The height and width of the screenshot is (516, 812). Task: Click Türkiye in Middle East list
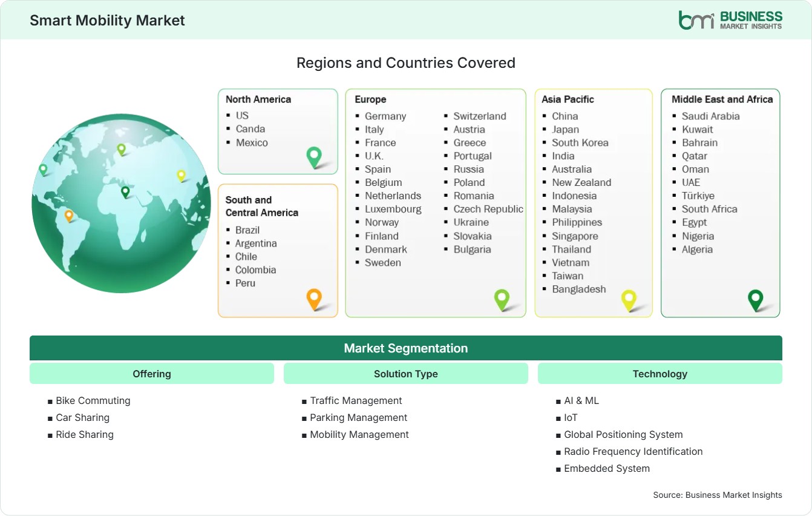(698, 196)
